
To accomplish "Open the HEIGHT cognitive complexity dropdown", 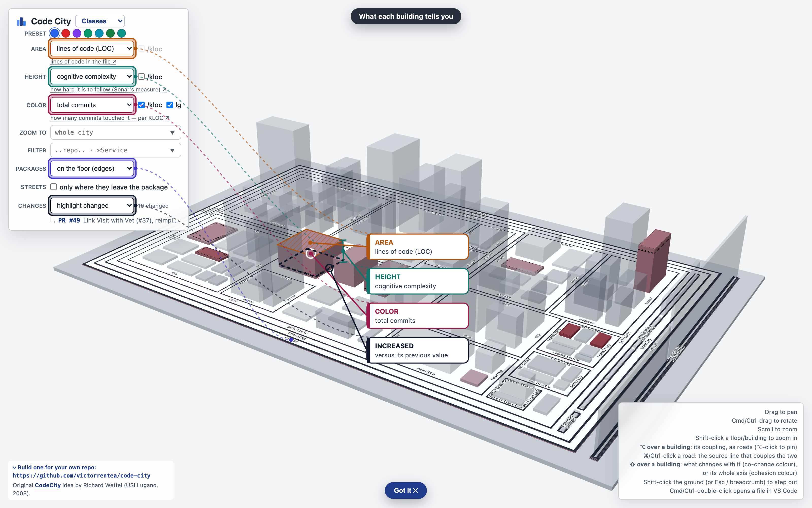I will tap(92, 77).
